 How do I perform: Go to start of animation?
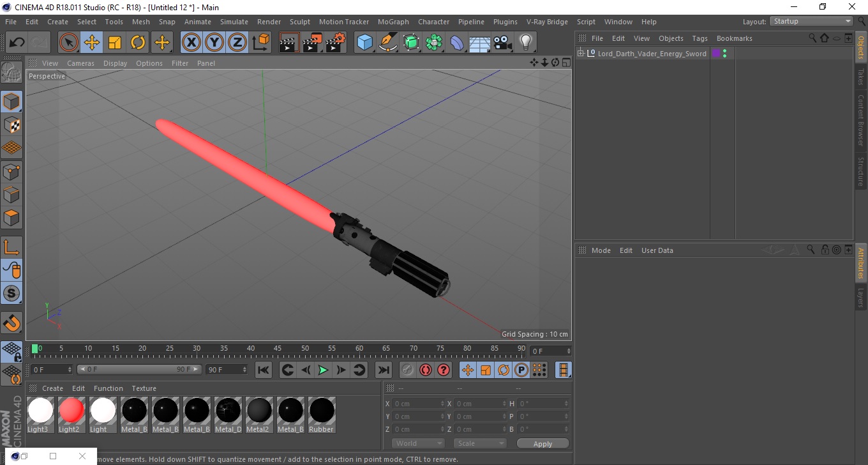(x=264, y=370)
